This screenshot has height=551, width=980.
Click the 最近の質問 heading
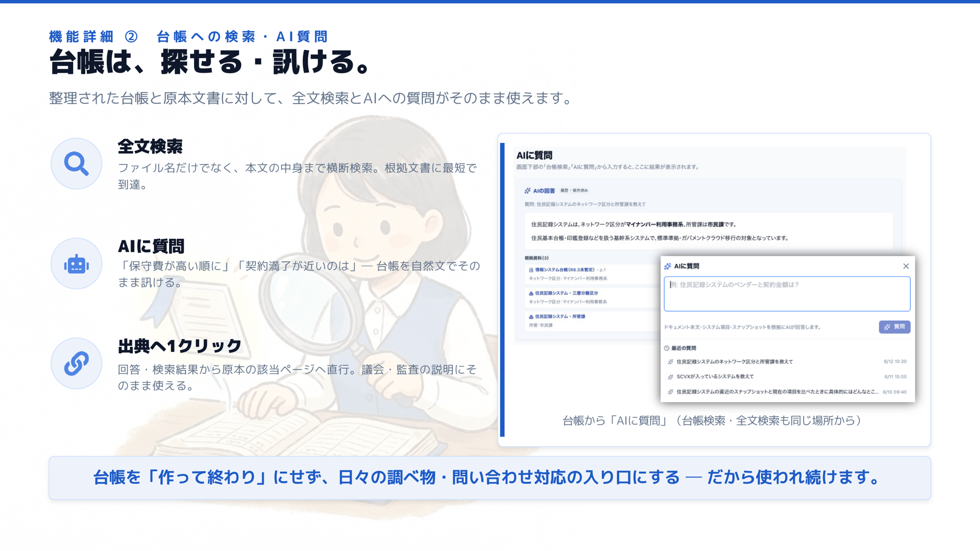click(684, 348)
